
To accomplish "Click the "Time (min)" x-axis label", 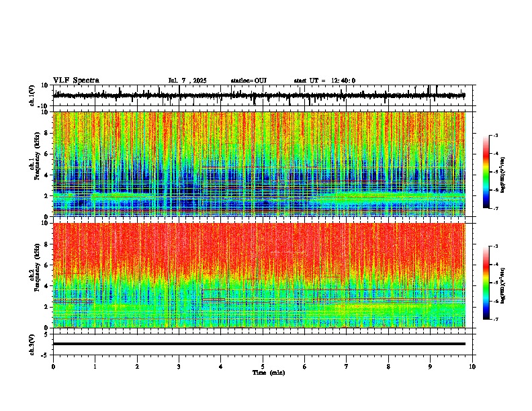I will (269, 373).
